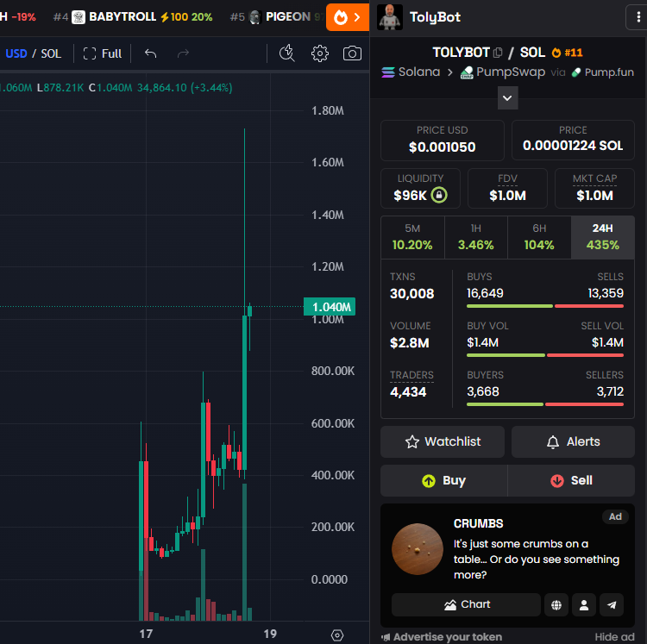Open the CRUMBS Telegram icon
The image size is (647, 644).
pos(612,605)
